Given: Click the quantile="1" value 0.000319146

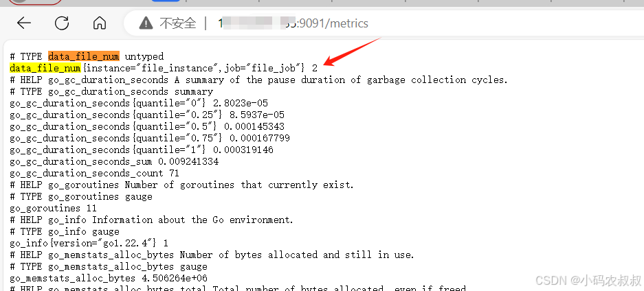Looking at the screenshot, I should [x=243, y=150].
